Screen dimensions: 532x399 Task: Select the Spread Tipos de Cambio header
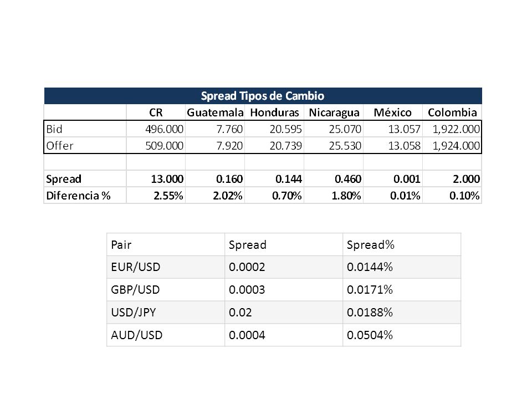coord(263,96)
